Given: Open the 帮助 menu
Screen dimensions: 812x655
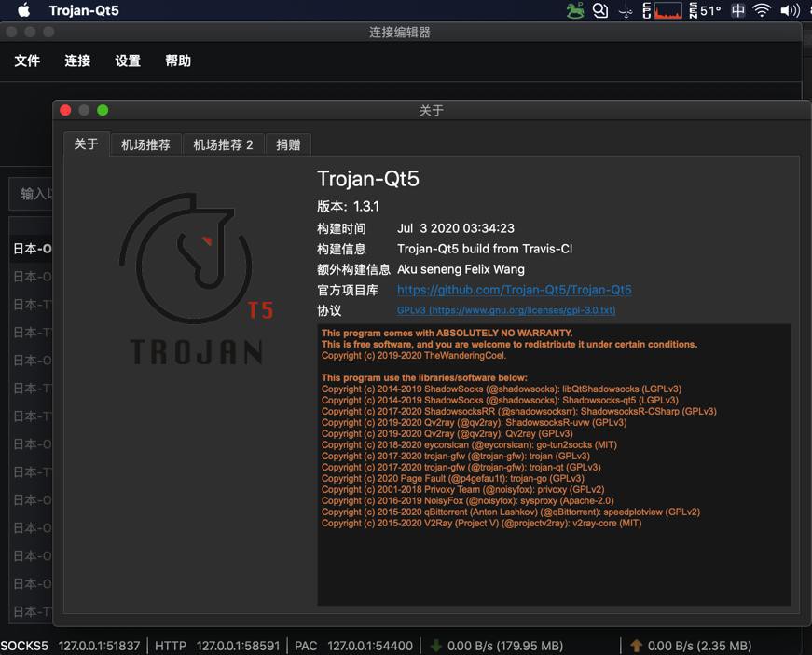Looking at the screenshot, I should pyautogui.click(x=178, y=61).
